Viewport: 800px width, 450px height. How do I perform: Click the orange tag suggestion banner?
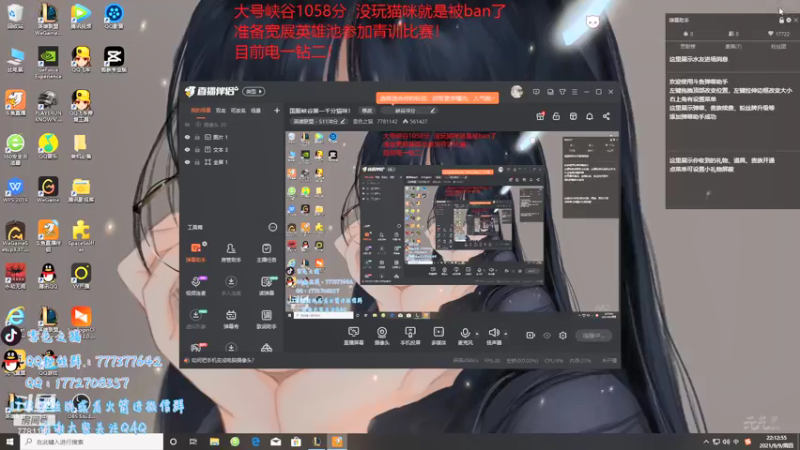437,98
